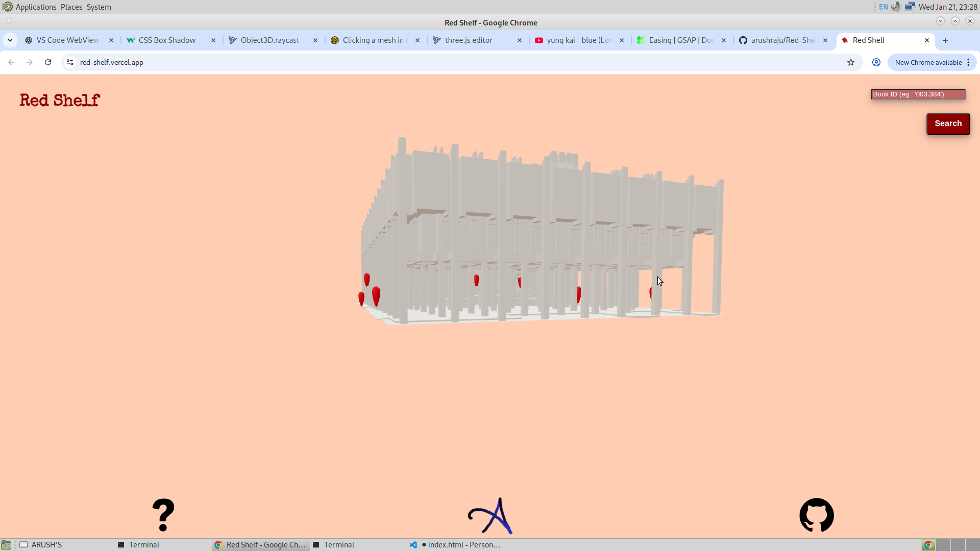Reload the page with refresh icon
Viewport: 980px width, 551px height.
coord(48,62)
